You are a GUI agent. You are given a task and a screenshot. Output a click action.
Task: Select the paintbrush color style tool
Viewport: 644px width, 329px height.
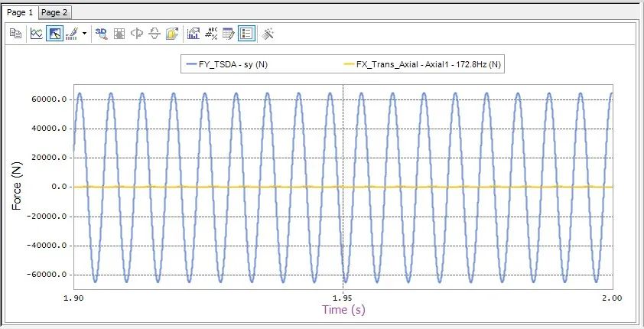coord(73,33)
